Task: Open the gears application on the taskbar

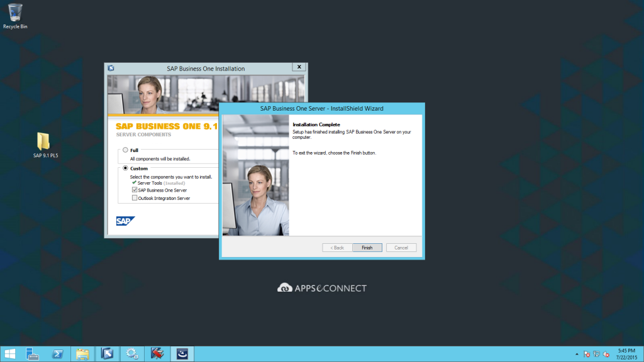Action: pos(132,354)
